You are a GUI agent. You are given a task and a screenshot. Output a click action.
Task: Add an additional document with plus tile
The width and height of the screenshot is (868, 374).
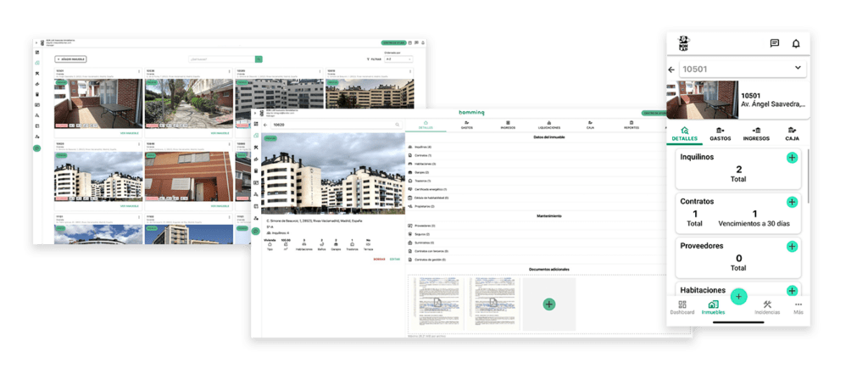(548, 304)
